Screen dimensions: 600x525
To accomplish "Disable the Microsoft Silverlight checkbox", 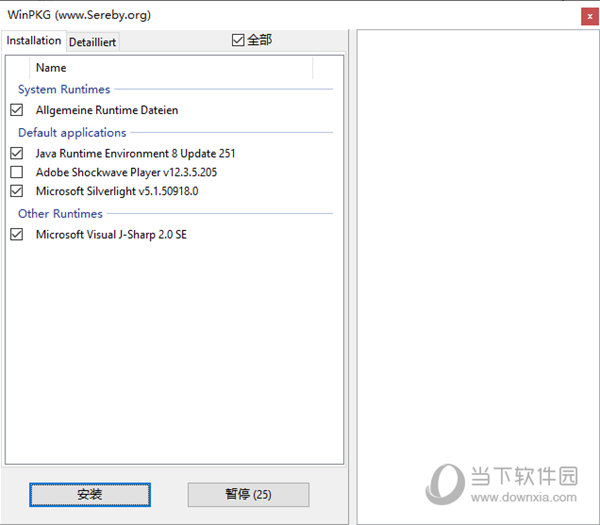I will 16,191.
